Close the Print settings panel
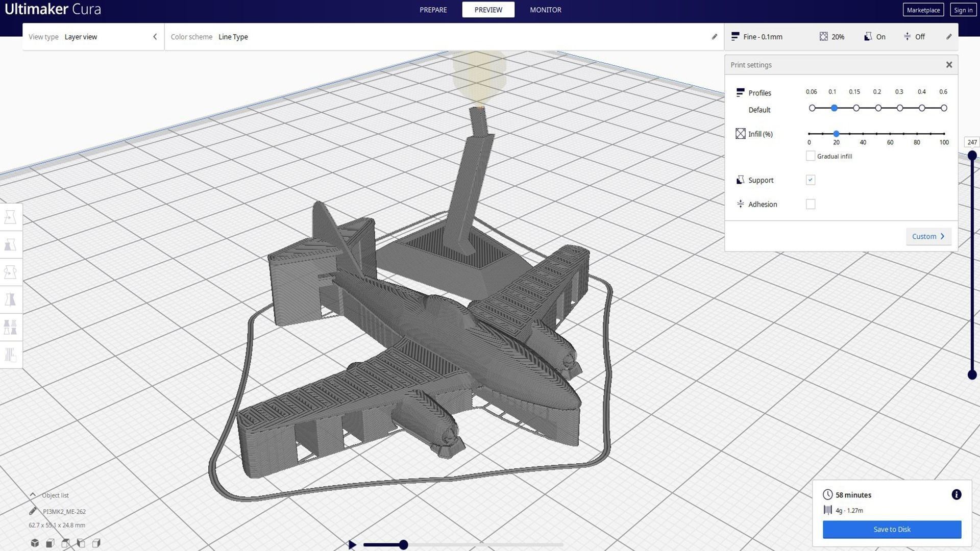Screen dimensions: 980x551 [x=949, y=65]
